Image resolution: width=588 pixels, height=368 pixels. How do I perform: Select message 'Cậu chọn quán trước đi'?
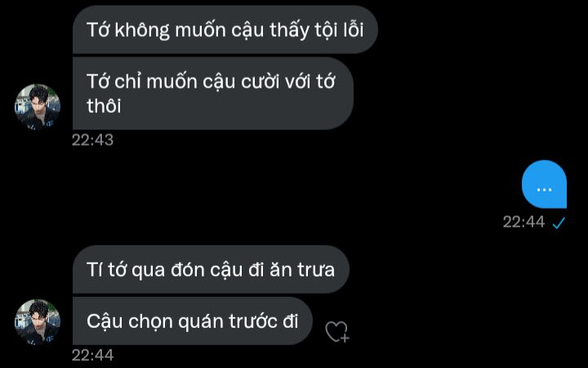[193, 321]
